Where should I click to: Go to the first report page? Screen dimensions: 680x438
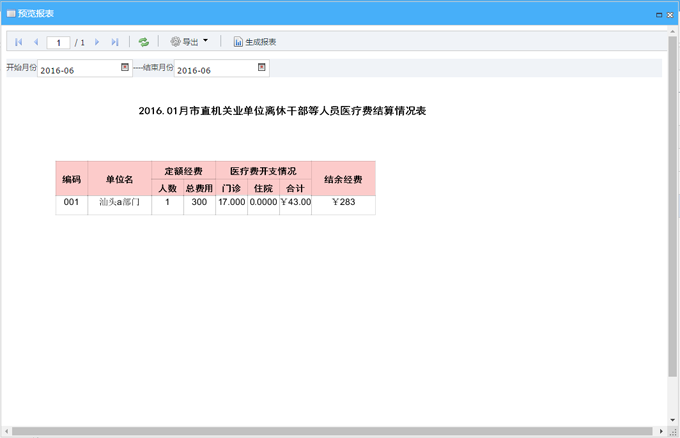(19, 42)
